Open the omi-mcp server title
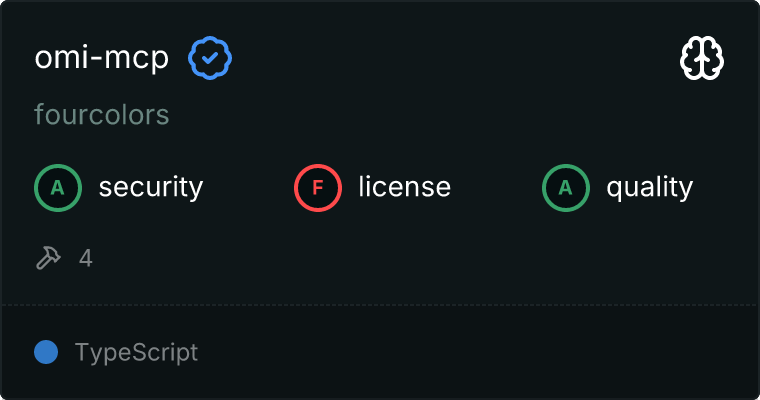The width and height of the screenshot is (760, 400). pyautogui.click(x=101, y=59)
